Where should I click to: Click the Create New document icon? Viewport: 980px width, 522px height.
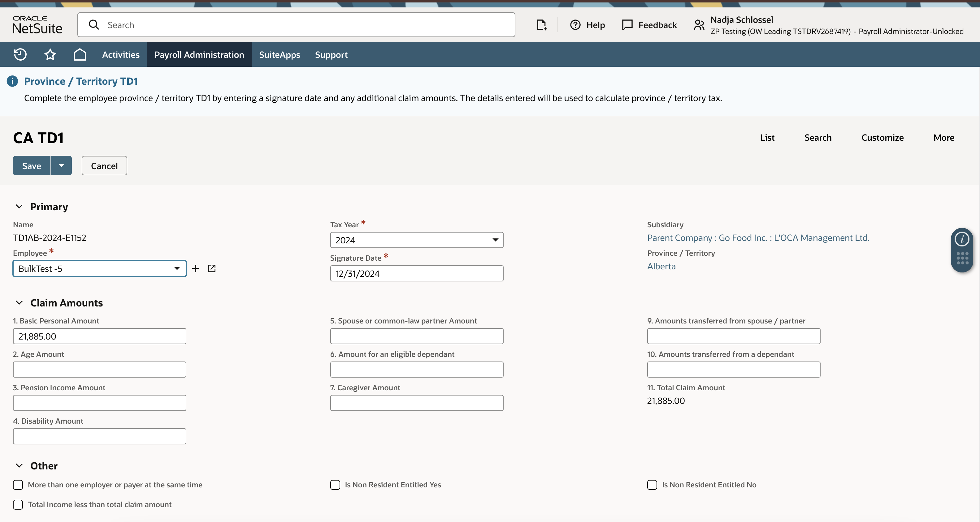541,25
